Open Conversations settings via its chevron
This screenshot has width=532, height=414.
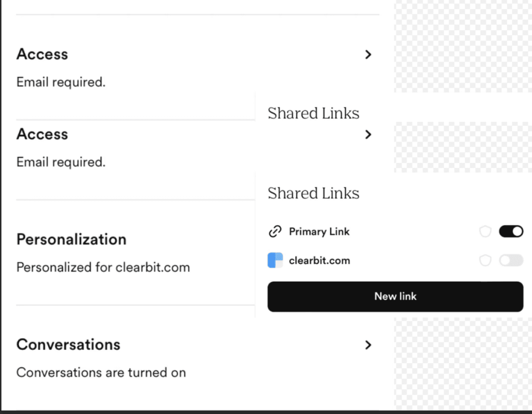coord(368,345)
